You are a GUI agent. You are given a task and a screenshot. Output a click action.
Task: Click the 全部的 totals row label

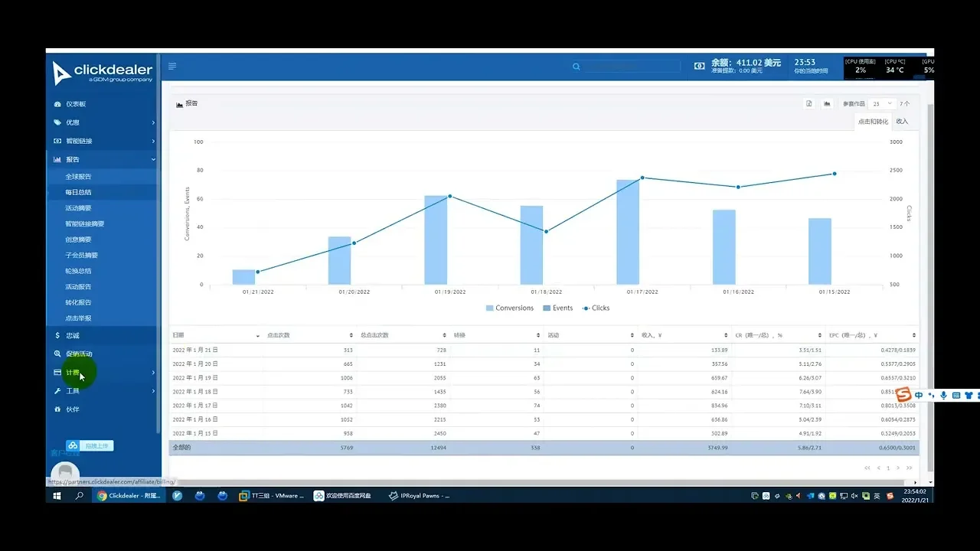coord(181,447)
